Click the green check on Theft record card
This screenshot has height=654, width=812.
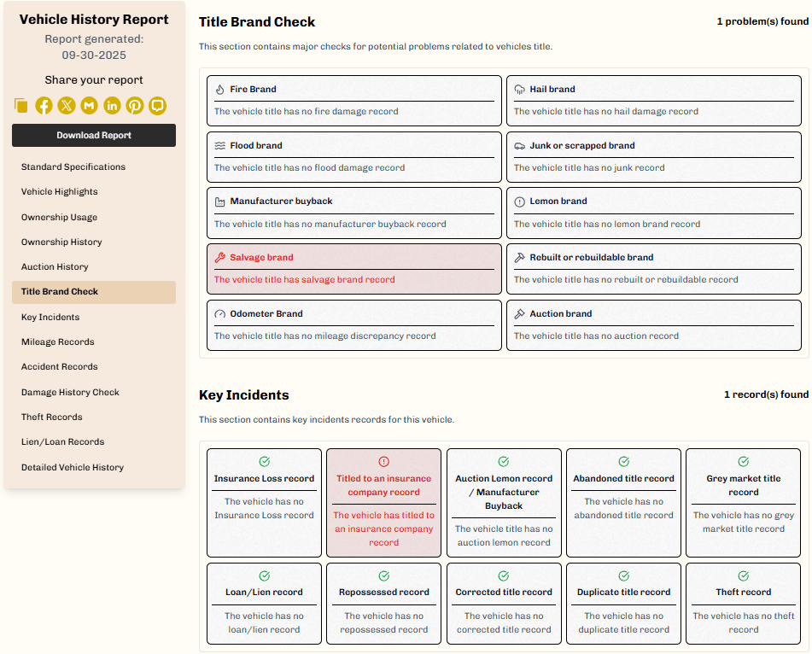[x=743, y=575]
